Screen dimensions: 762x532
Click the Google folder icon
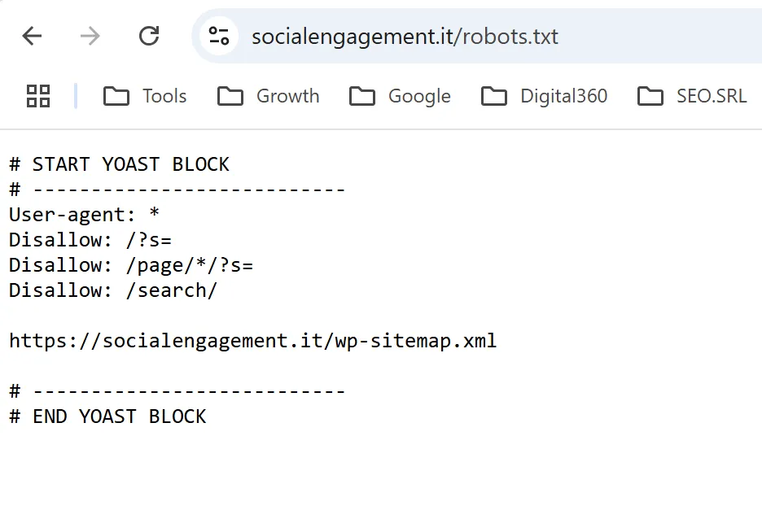(361, 96)
